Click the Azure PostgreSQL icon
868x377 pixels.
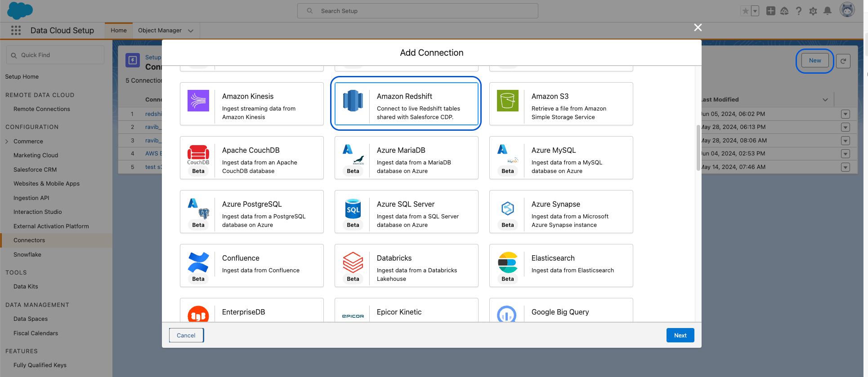[198, 208]
